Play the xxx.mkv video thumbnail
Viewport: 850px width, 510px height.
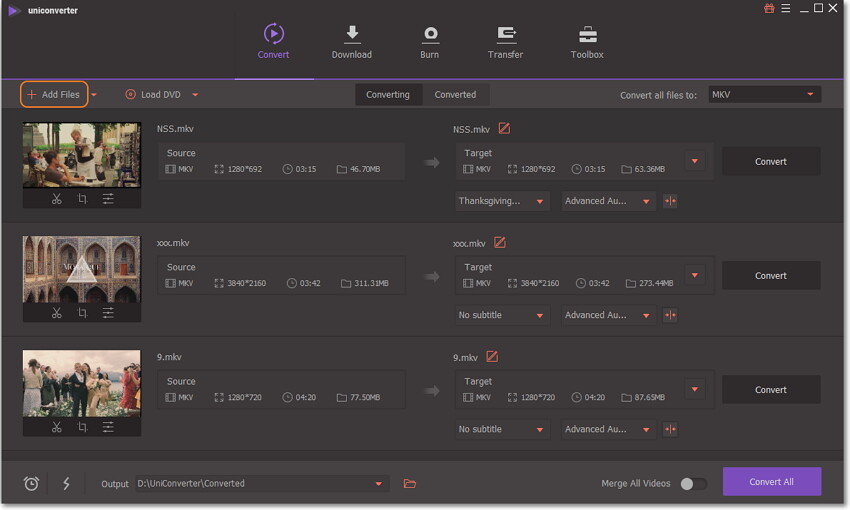pyautogui.click(x=82, y=269)
